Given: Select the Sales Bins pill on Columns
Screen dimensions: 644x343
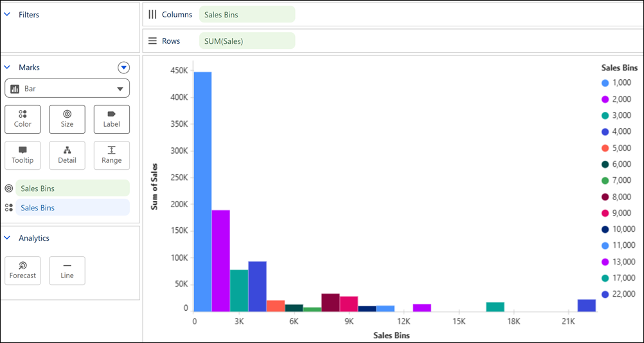Looking at the screenshot, I should point(247,14).
